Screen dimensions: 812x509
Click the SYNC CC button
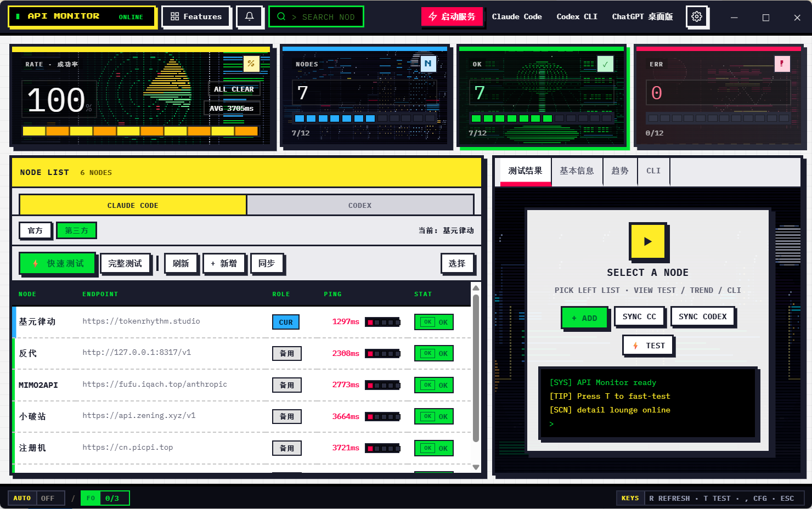(639, 316)
